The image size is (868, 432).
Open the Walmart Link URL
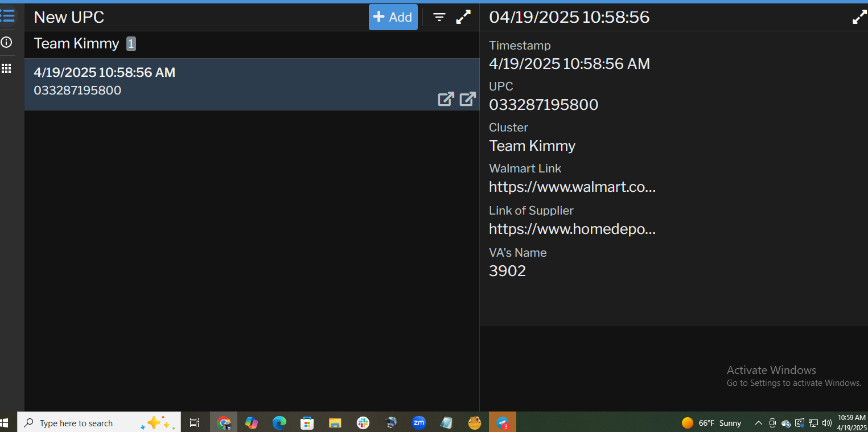572,187
